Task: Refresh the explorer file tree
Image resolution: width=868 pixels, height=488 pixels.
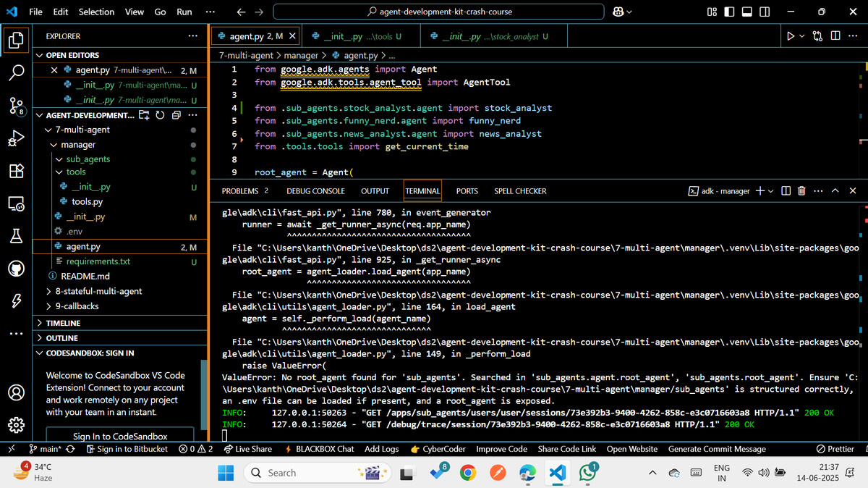Action: tap(160, 115)
